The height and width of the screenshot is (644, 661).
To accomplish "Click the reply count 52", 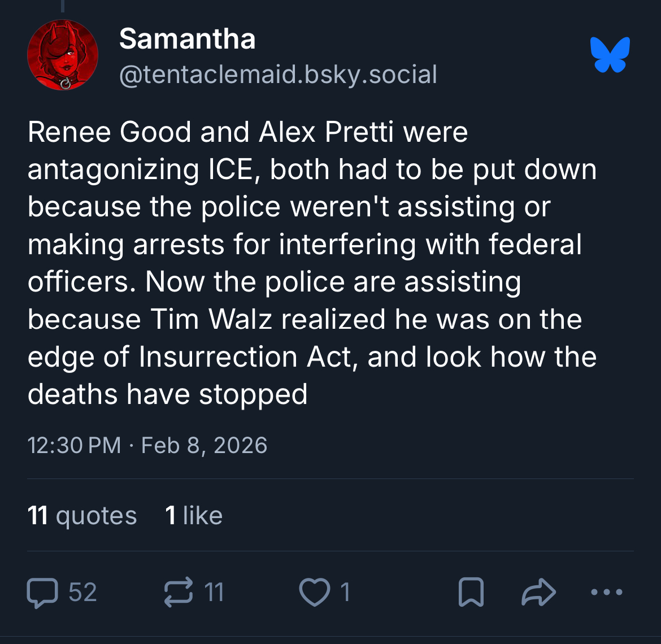I will point(83,592).
